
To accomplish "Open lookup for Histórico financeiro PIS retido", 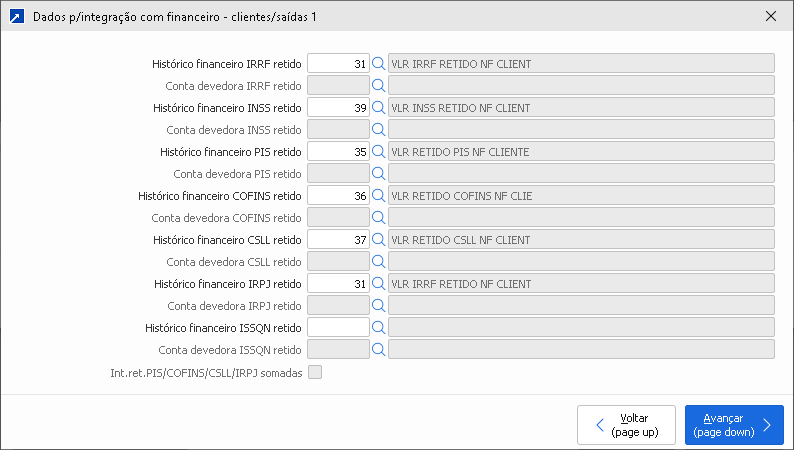I will coord(379,151).
